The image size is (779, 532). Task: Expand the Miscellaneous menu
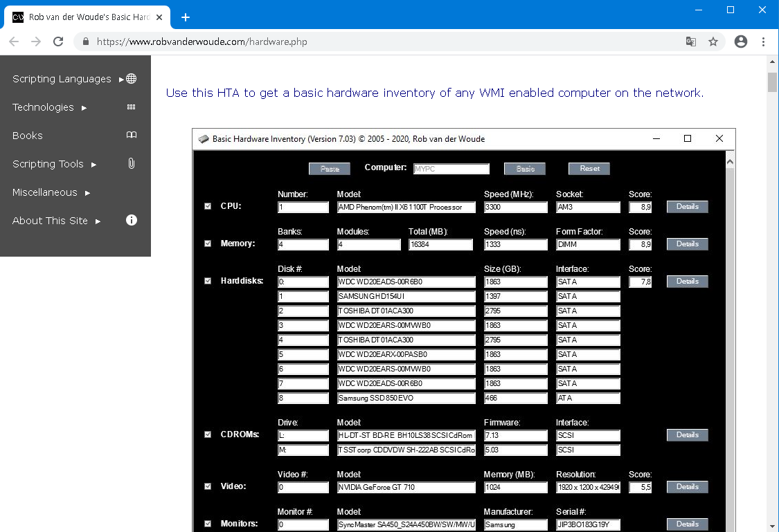(51, 192)
